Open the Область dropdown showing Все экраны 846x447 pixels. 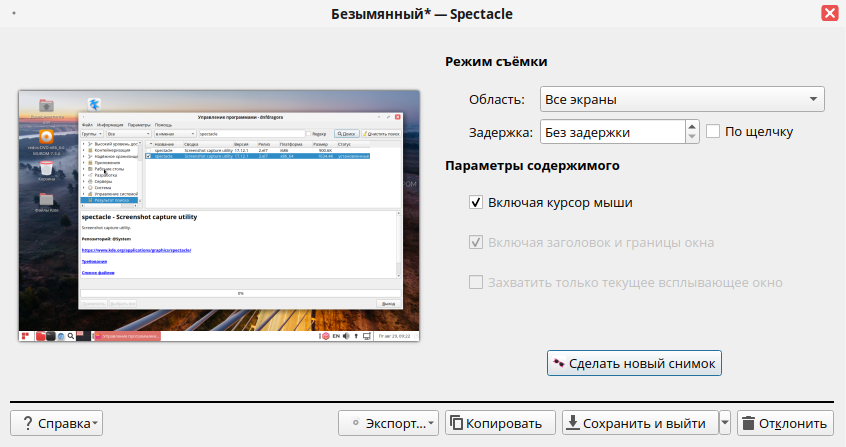[681, 99]
